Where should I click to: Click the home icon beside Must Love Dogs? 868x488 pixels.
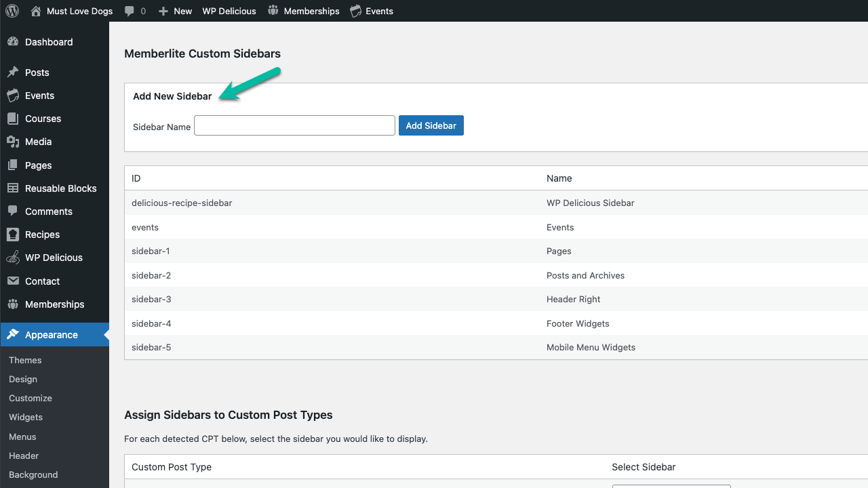(x=37, y=11)
